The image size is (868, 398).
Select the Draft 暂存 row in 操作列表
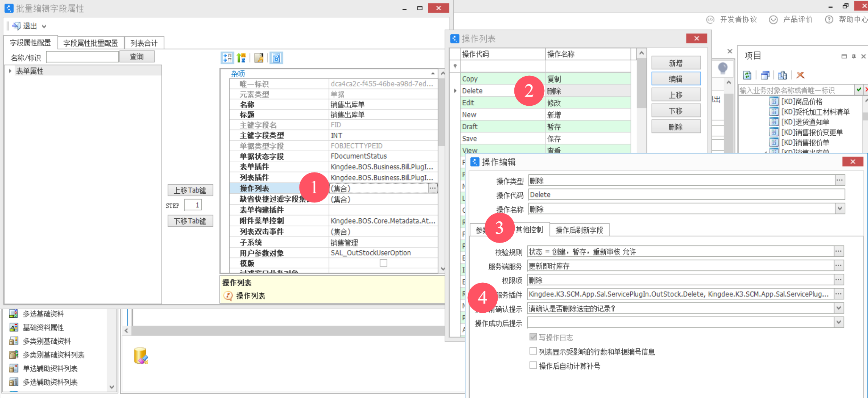click(x=545, y=127)
